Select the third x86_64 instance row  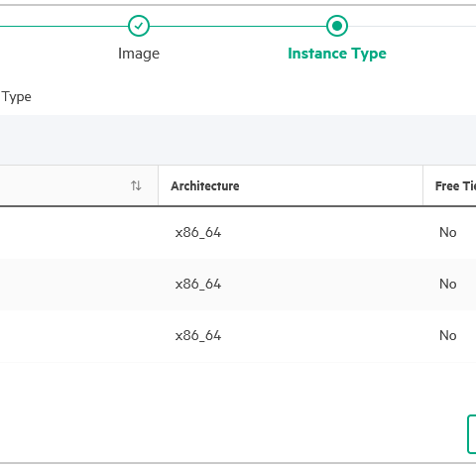(x=238, y=336)
